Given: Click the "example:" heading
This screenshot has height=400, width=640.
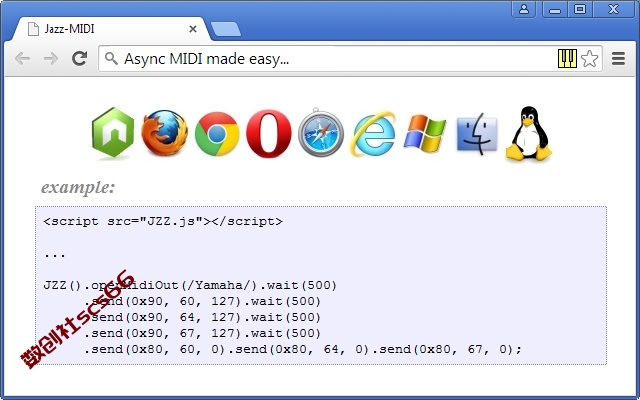Looking at the screenshot, I should point(78,187).
